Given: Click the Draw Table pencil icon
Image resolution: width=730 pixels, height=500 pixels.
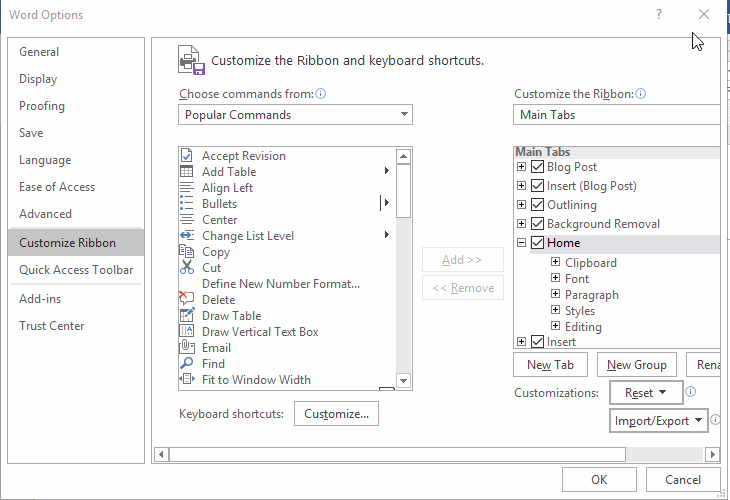Looking at the screenshot, I should 186,315.
